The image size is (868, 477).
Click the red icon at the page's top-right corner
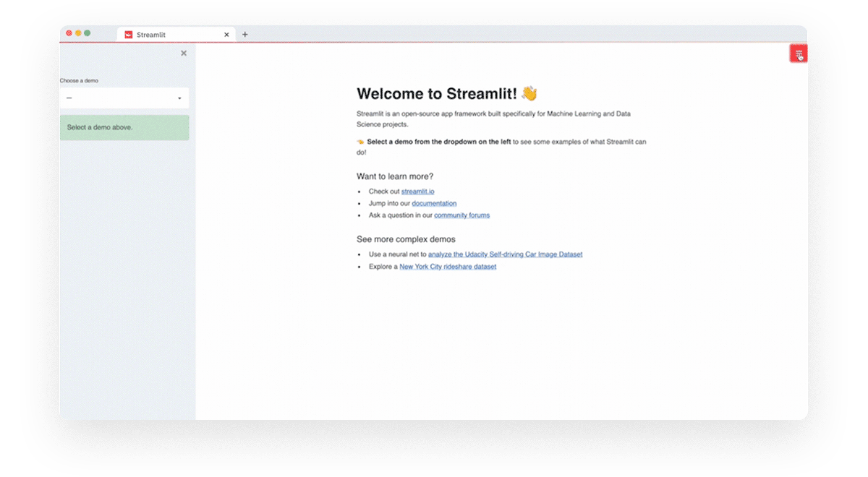[799, 54]
